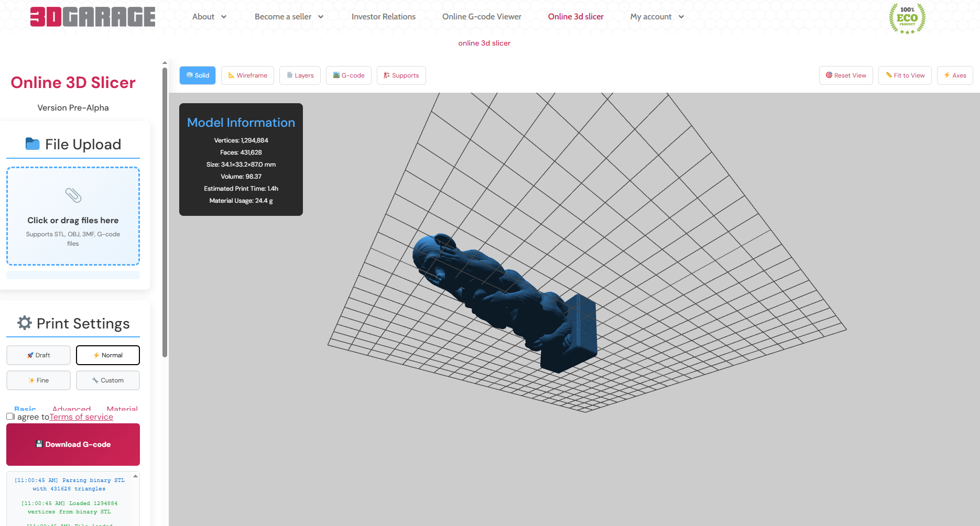Toggle Supports display
The width and height of the screenshot is (980, 526).
tap(401, 75)
